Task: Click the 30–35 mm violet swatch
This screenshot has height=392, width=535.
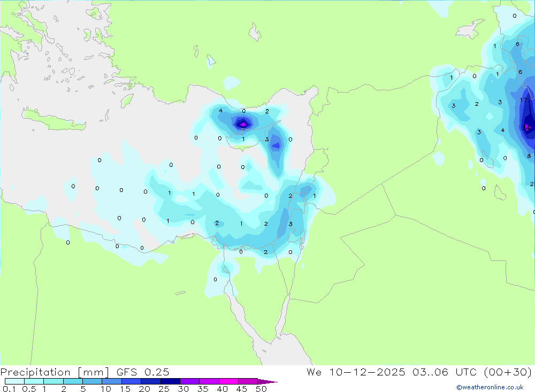Action: tap(190, 381)
